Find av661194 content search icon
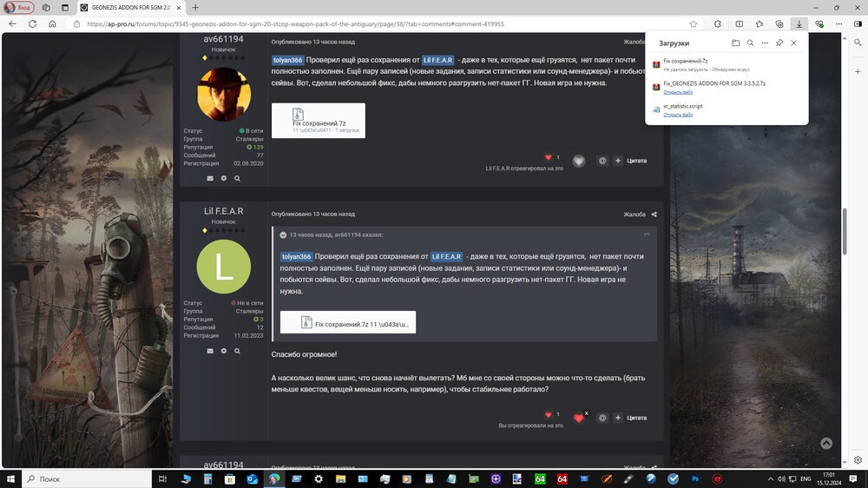 (237, 178)
